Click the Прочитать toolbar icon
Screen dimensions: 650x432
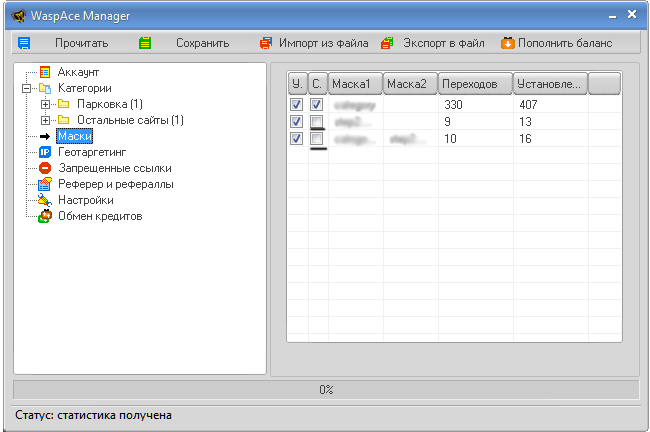[24, 43]
